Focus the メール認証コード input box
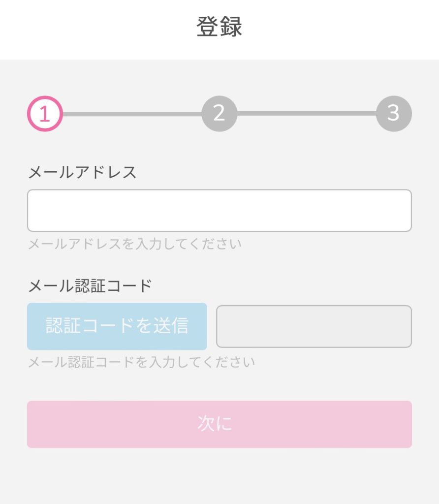The width and height of the screenshot is (439, 504). click(x=314, y=326)
